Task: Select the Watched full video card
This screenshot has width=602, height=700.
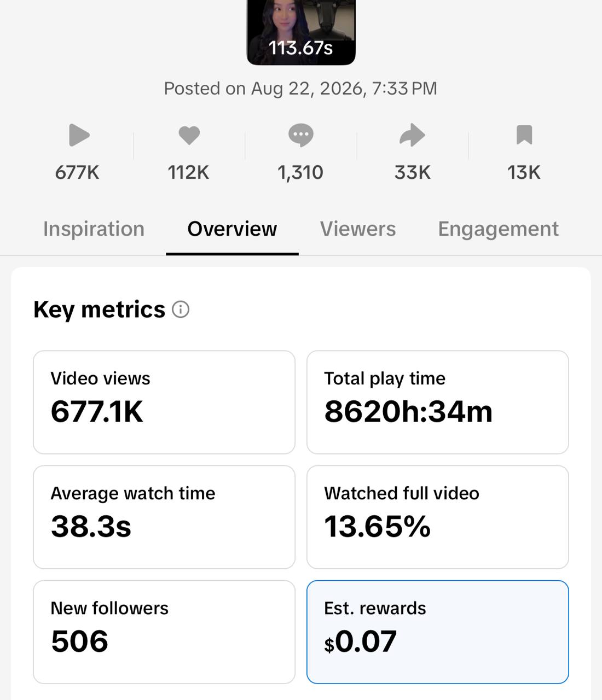Action: 438,517
